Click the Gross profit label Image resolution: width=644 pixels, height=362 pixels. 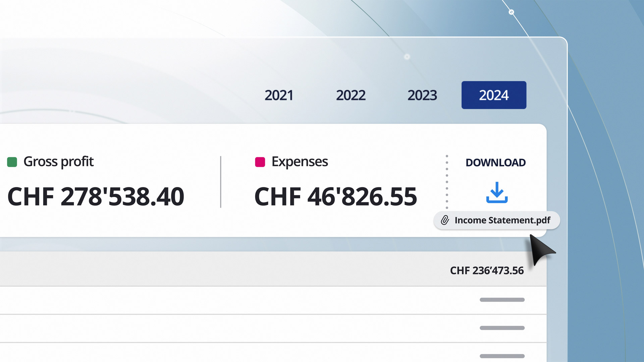[58, 162]
